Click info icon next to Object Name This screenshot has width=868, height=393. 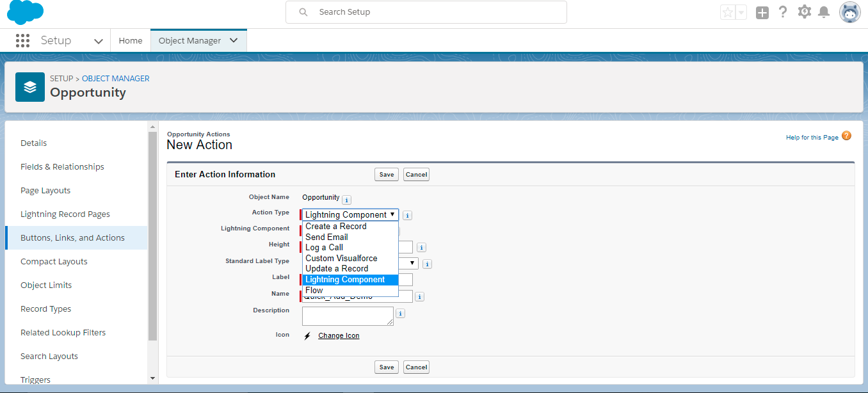click(x=346, y=200)
